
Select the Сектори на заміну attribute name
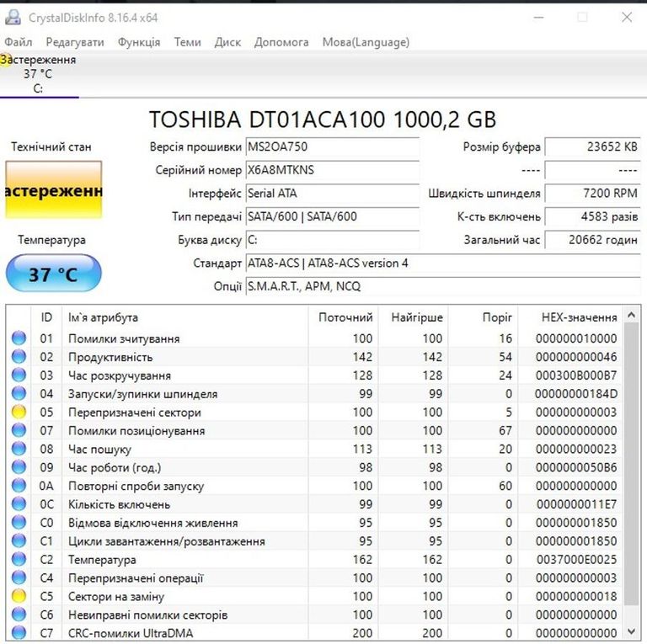click(x=116, y=597)
